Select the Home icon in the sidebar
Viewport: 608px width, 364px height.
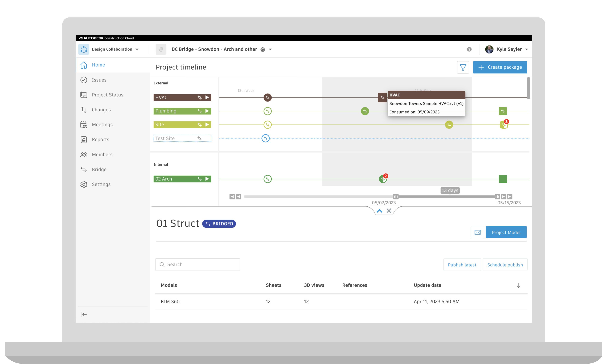[84, 65]
